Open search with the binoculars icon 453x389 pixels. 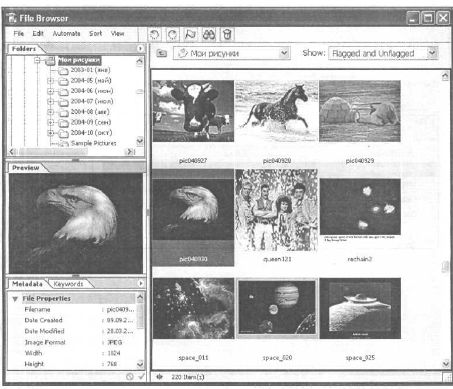tap(209, 34)
